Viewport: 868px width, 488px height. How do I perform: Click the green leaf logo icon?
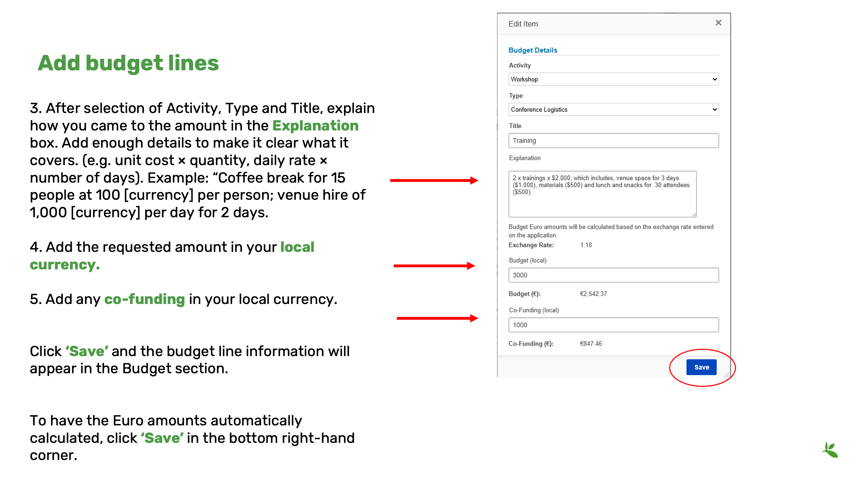click(830, 450)
